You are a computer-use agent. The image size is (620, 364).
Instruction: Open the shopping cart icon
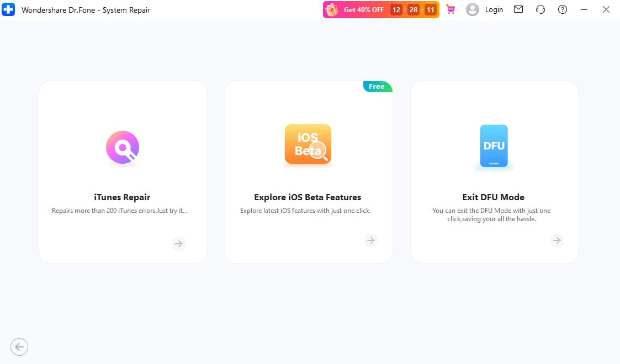coord(451,9)
